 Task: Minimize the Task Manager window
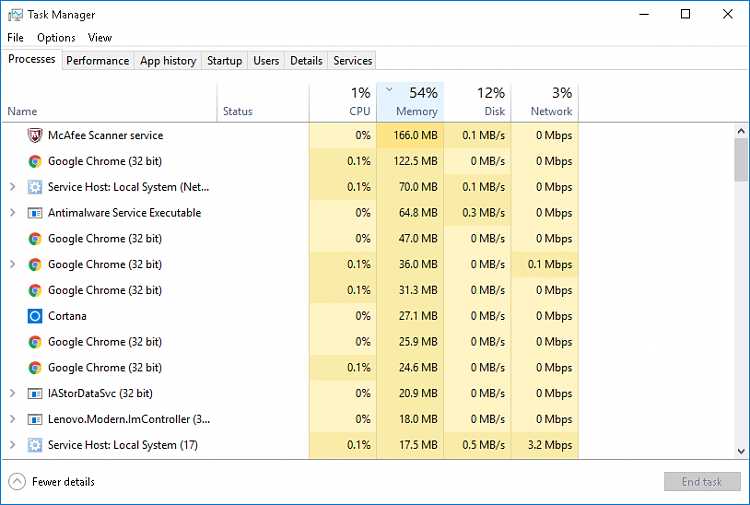644,14
